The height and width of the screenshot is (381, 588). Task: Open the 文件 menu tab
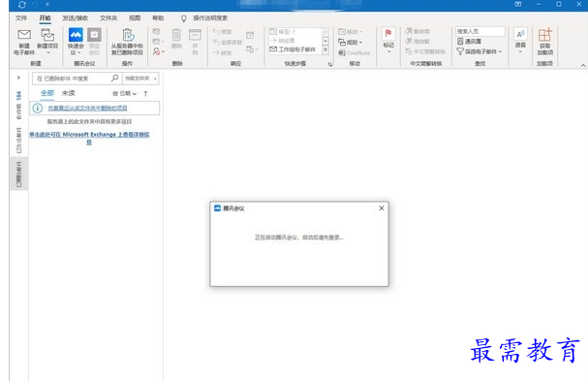click(21, 17)
